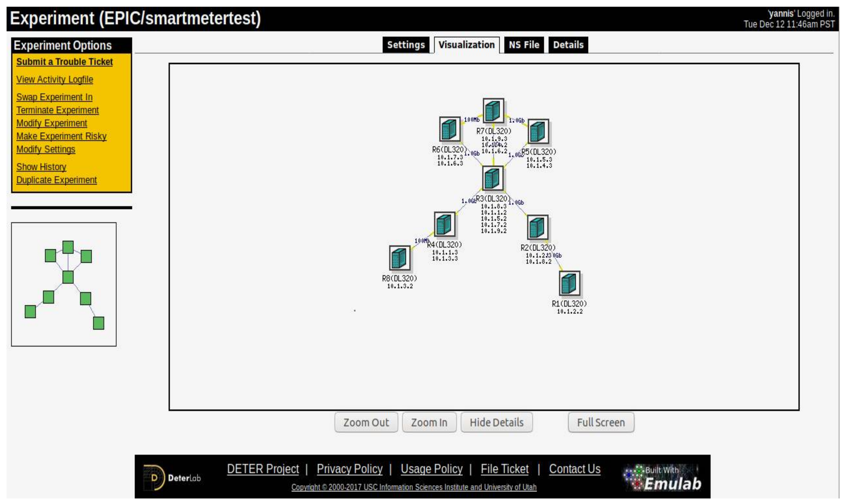Click the R7 node icon in topology

pos(493,111)
